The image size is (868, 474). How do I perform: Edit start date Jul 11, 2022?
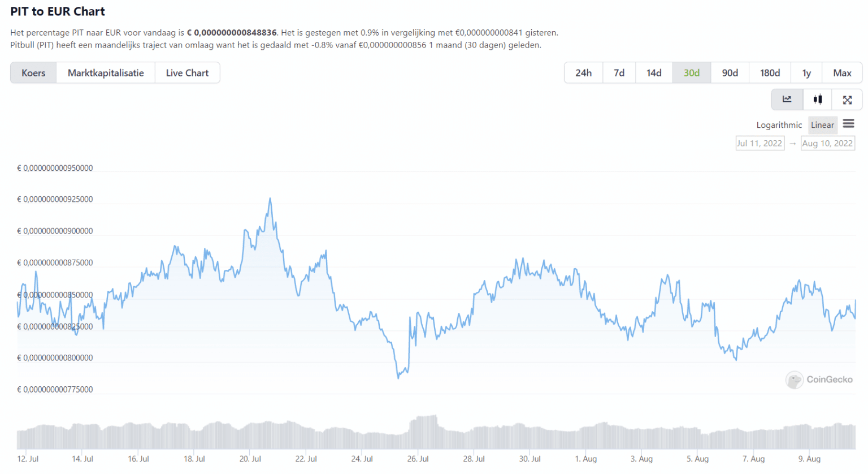759,143
